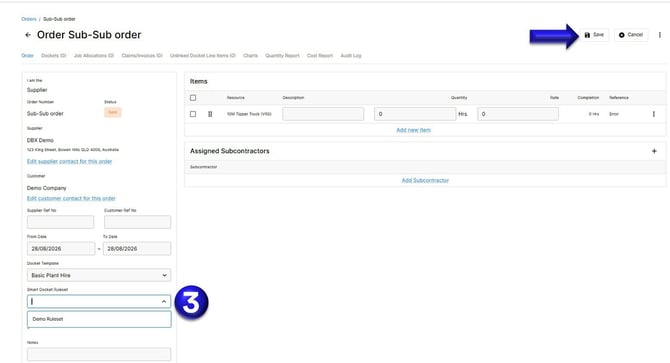Select the Order tab

tap(27, 56)
